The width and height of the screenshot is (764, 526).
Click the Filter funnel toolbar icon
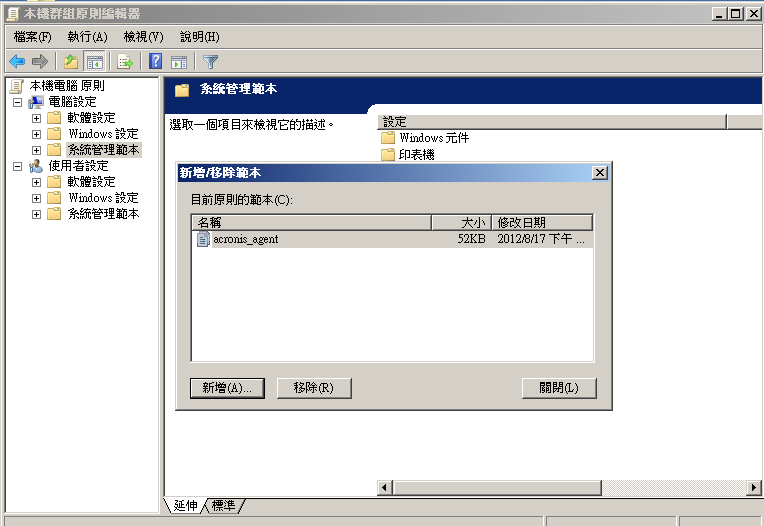pyautogui.click(x=210, y=62)
